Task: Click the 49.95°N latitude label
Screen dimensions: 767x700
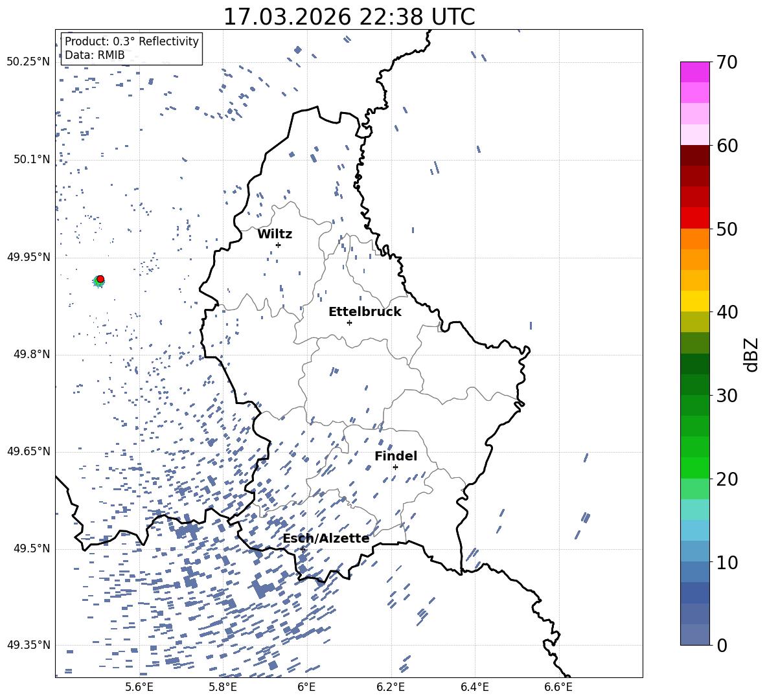Action: pyautogui.click(x=29, y=257)
